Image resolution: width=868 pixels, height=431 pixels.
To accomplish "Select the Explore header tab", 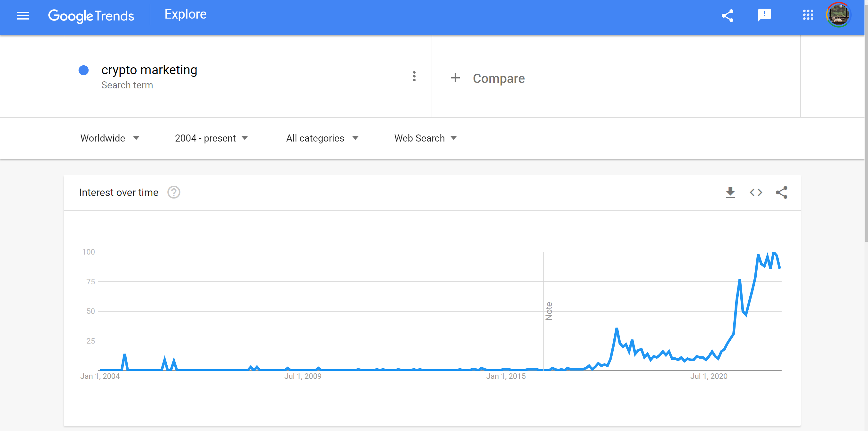I will [x=185, y=14].
